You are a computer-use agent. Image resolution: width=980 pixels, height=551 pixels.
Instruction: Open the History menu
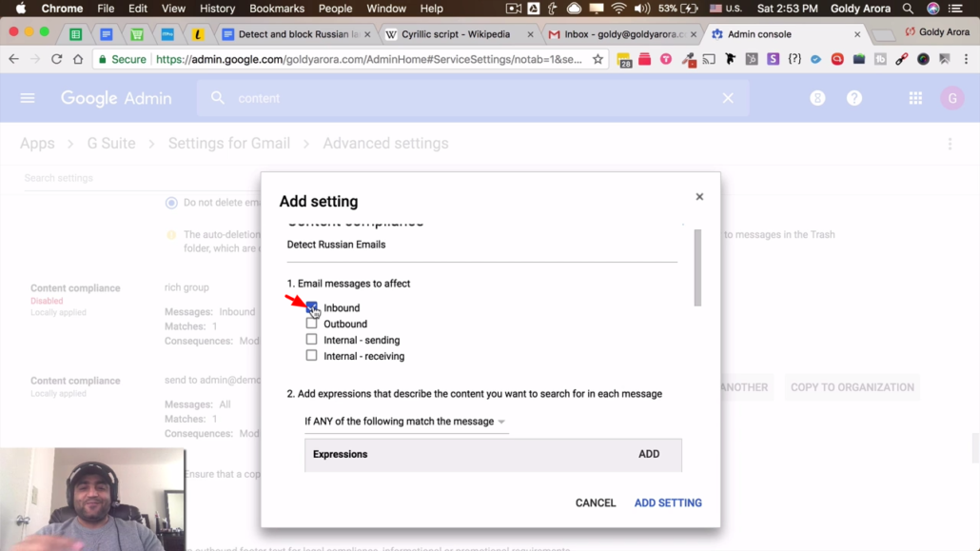click(218, 9)
